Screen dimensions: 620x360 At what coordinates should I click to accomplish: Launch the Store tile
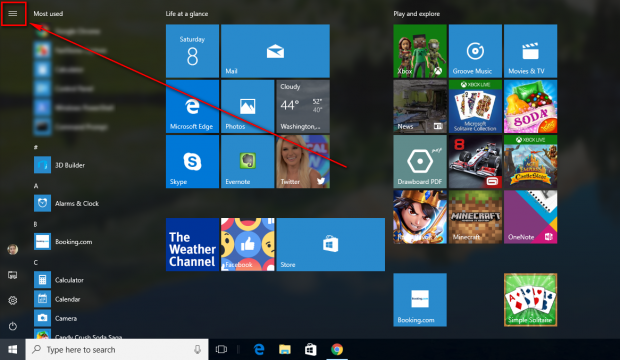tap(331, 244)
